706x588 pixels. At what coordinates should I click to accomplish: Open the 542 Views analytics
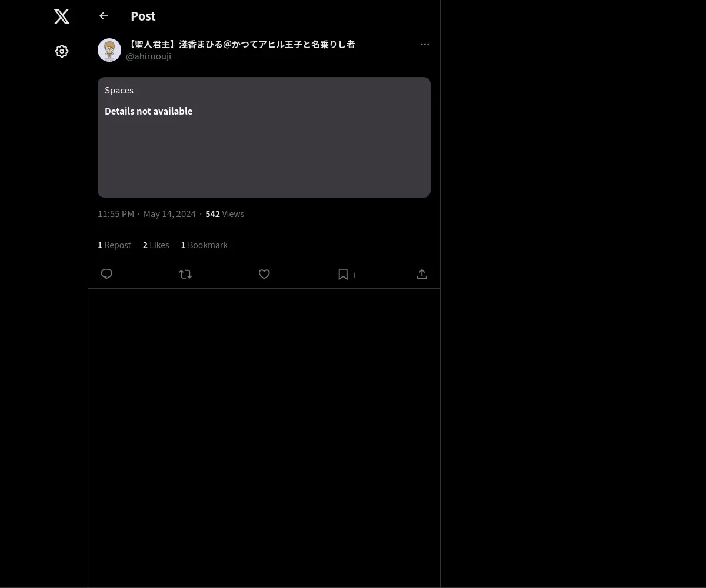click(225, 213)
